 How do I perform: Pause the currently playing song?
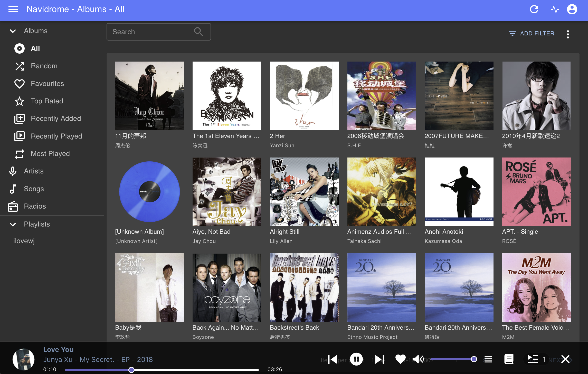tap(356, 359)
